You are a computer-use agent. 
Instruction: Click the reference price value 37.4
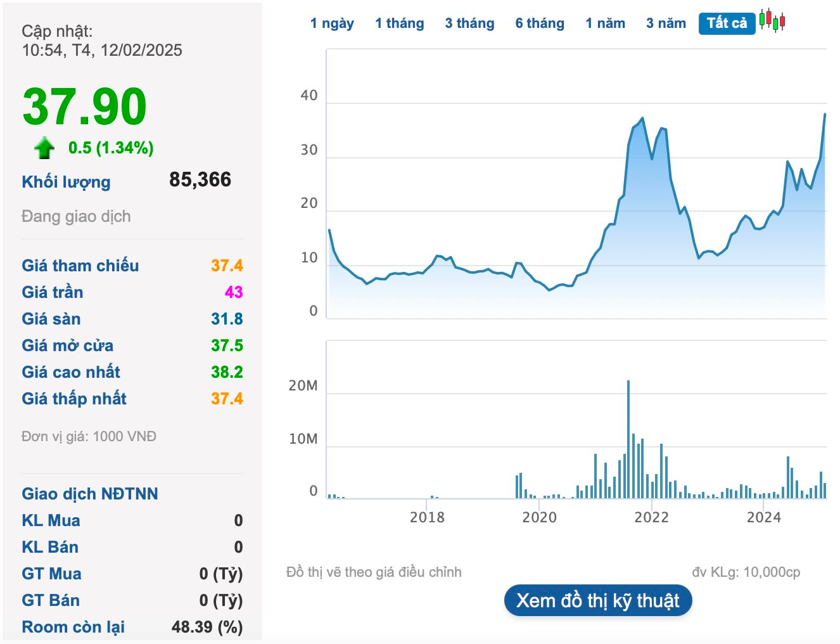pos(227,266)
